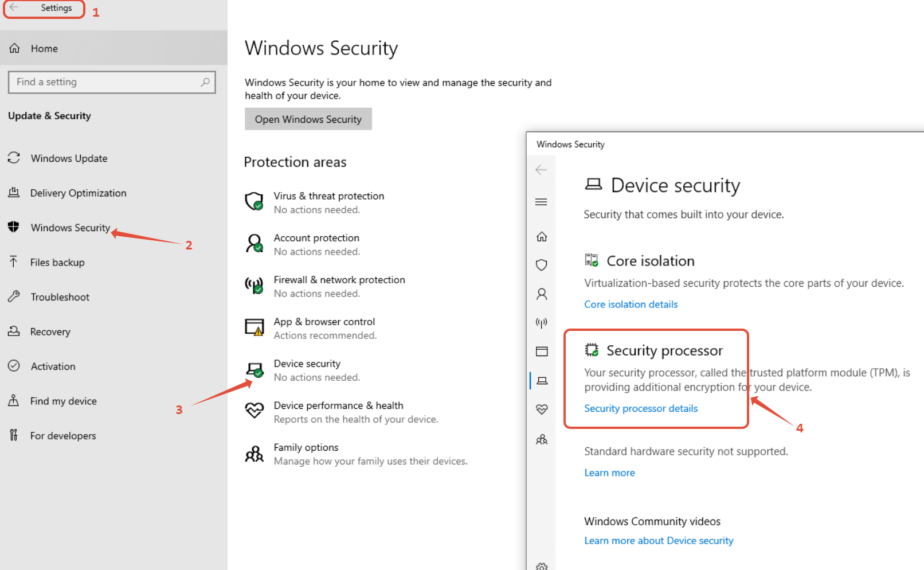The width and height of the screenshot is (924, 570).
Task: Open the Device performance heart sidebar icon
Action: 542,409
